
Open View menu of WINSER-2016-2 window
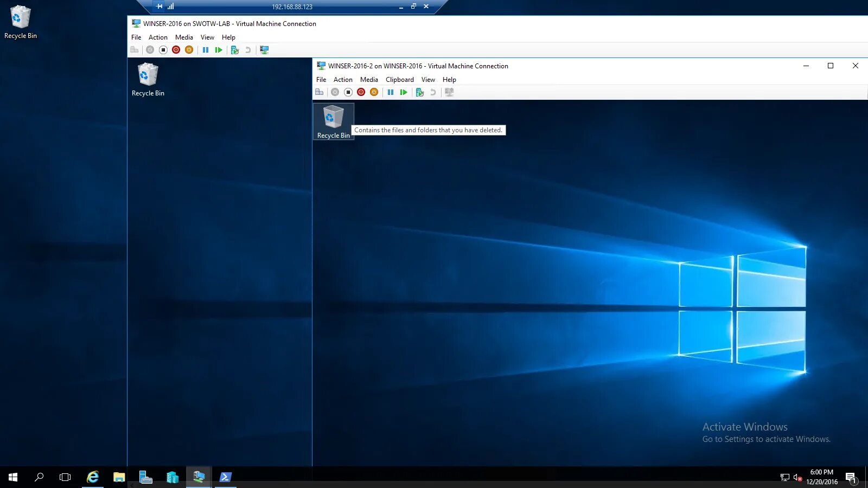point(428,80)
